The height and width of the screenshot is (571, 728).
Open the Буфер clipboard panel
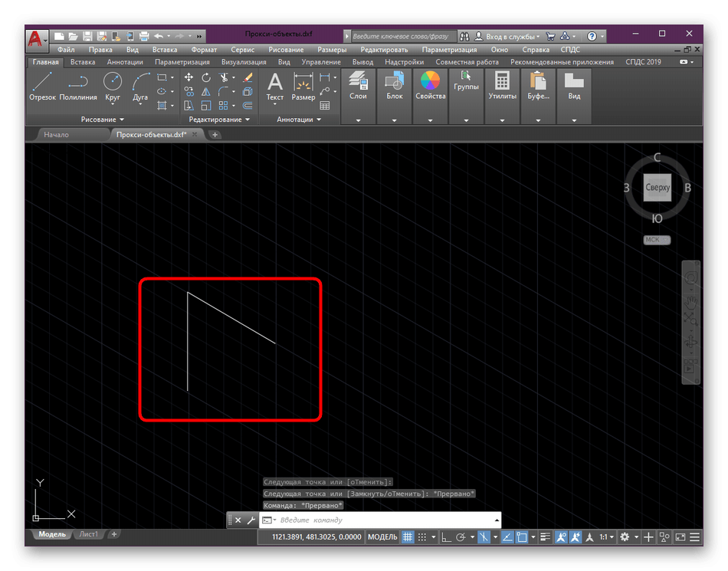(x=538, y=85)
